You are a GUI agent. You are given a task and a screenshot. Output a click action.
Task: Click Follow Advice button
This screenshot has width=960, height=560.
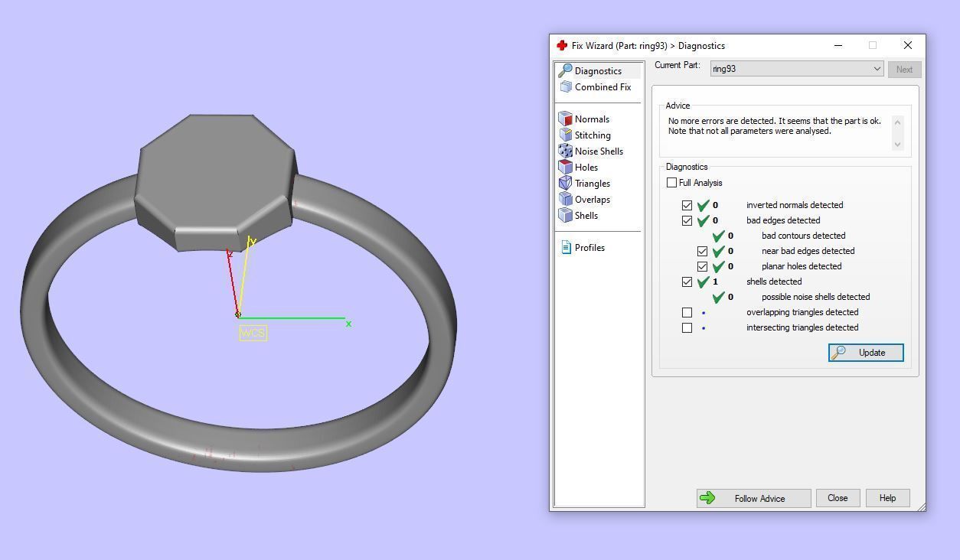[753, 498]
